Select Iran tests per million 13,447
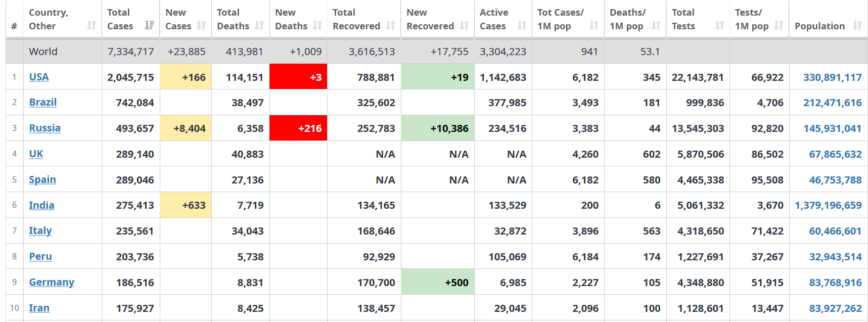The height and width of the screenshot is (322, 868). [767, 308]
